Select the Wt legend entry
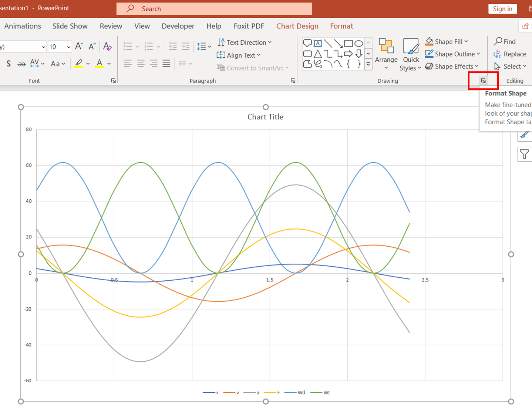The image size is (532, 416). [x=320, y=393]
